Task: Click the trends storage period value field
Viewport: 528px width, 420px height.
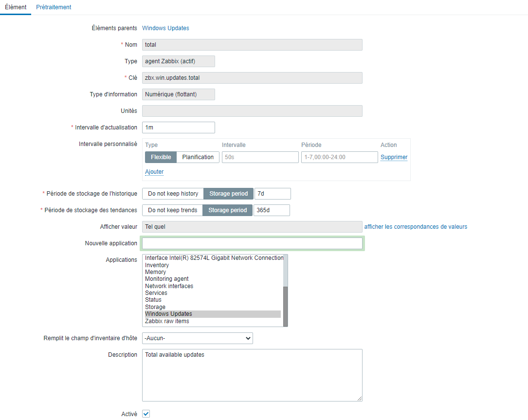Action: pyautogui.click(x=272, y=210)
